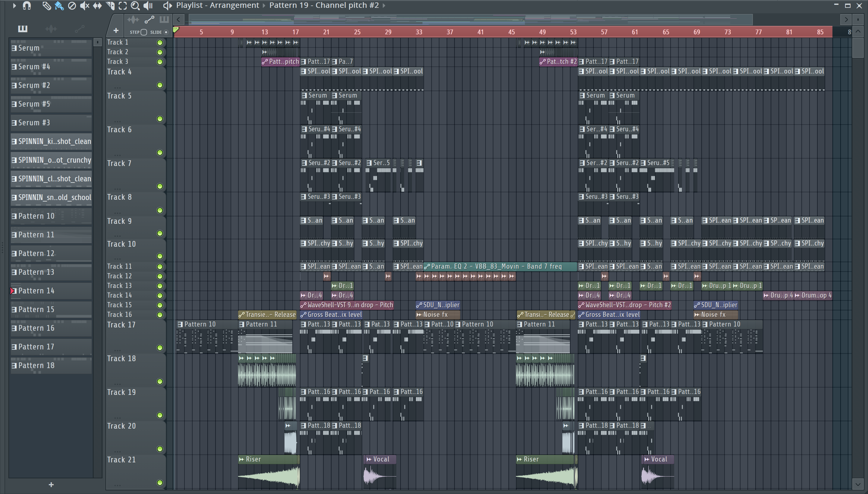Click the add track plus button
The image size is (868, 494).
(116, 30)
